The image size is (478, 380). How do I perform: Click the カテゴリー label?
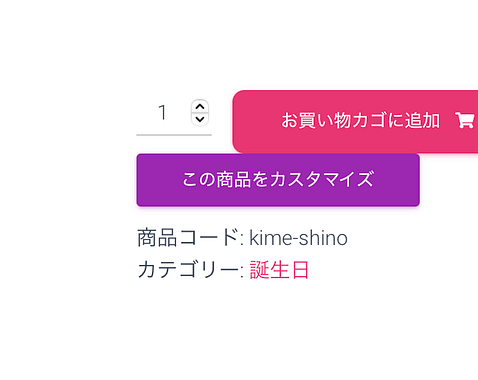coord(188,270)
